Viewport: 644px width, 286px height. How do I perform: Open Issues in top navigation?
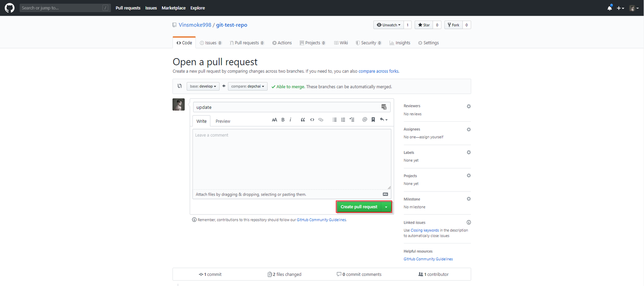point(151,8)
